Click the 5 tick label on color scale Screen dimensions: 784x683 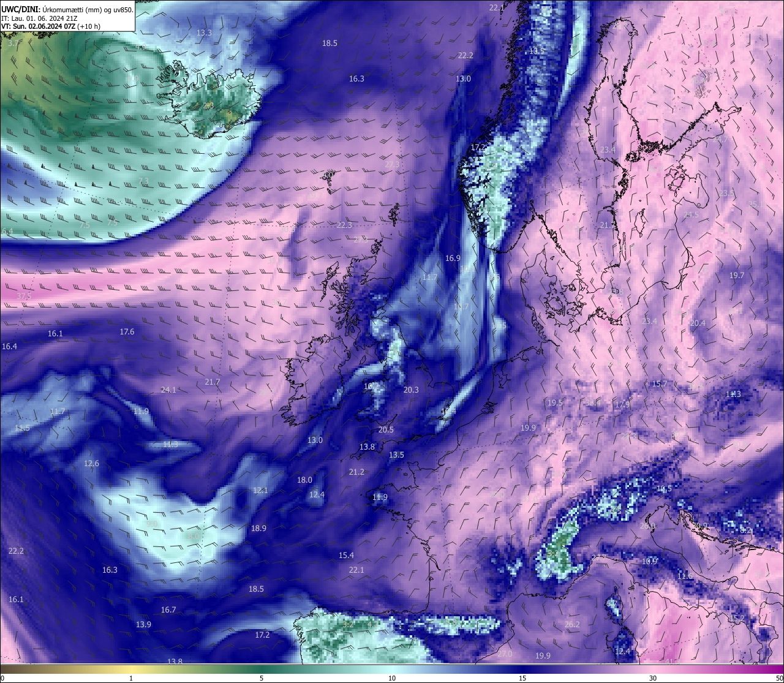[262, 678]
